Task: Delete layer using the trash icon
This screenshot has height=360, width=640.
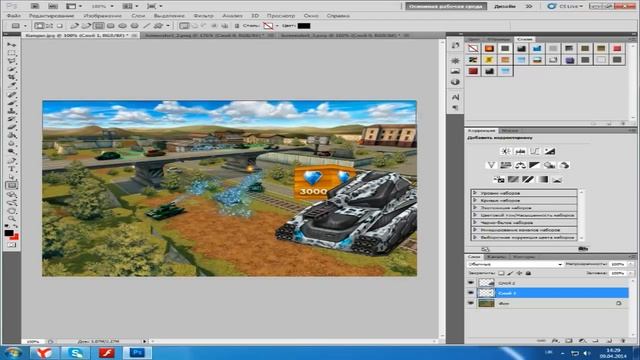Action: (622, 340)
